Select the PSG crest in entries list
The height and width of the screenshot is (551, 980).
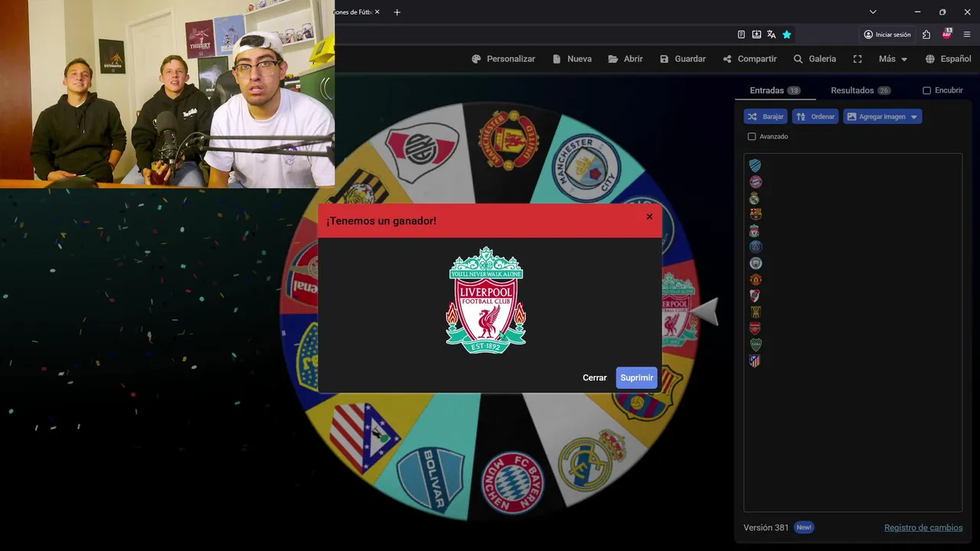755,246
